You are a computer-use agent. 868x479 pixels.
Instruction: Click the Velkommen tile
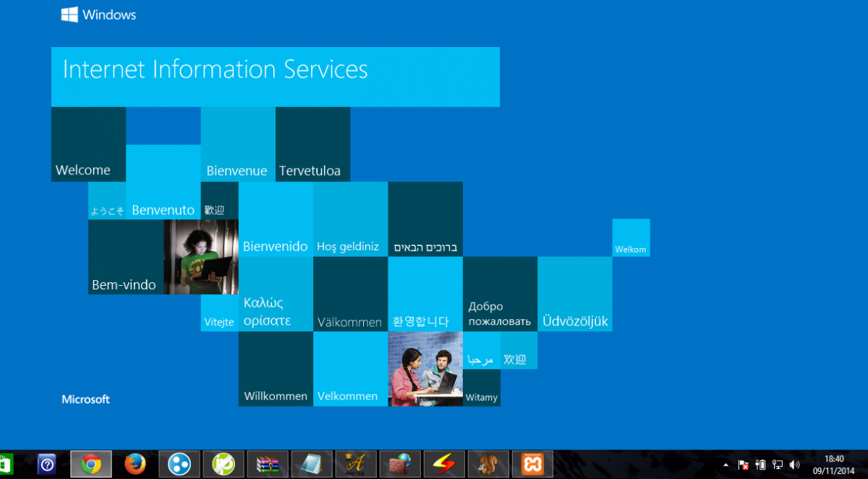coord(350,369)
